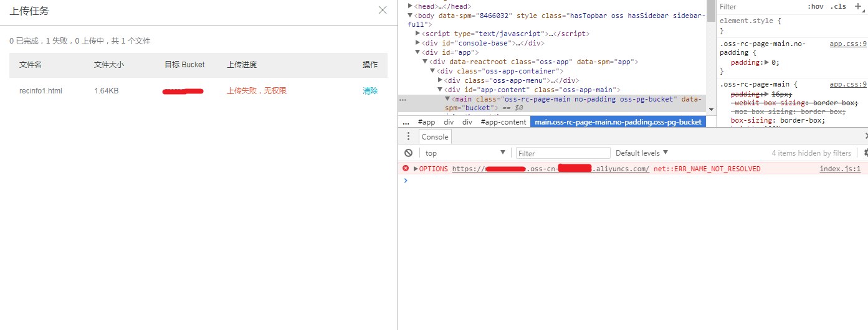868x330 pixels.
Task: Open the console drawer kebab menu
Action: (x=408, y=137)
